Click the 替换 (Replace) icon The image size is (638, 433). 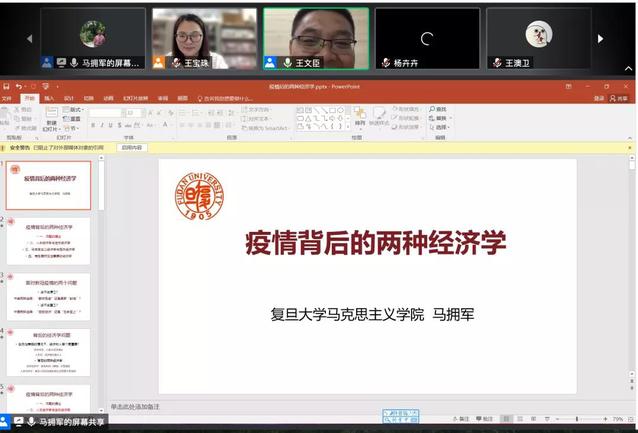point(439,118)
